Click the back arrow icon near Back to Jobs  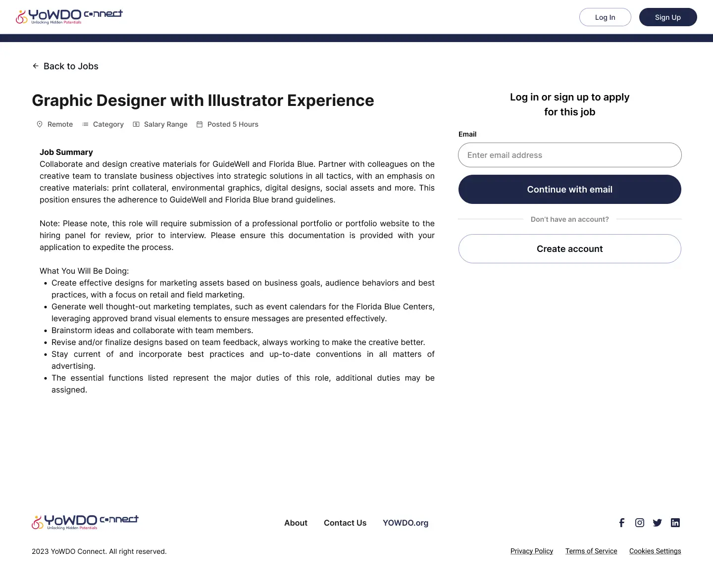36,66
